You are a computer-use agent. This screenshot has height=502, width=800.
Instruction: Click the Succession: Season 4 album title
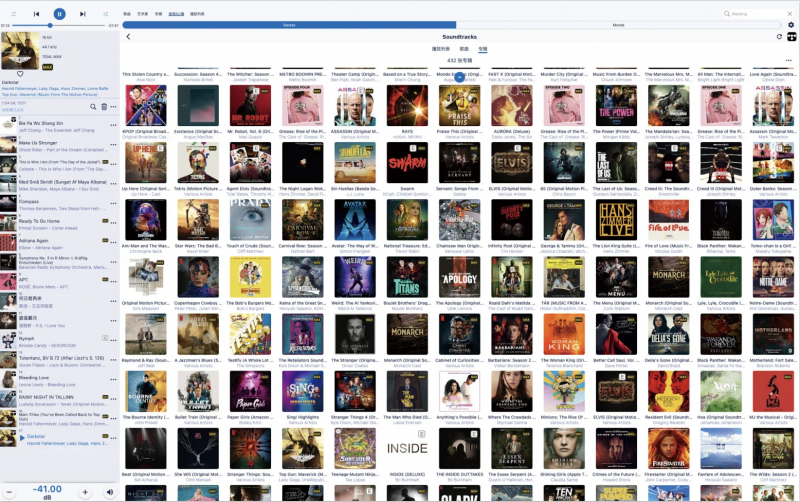point(198,74)
